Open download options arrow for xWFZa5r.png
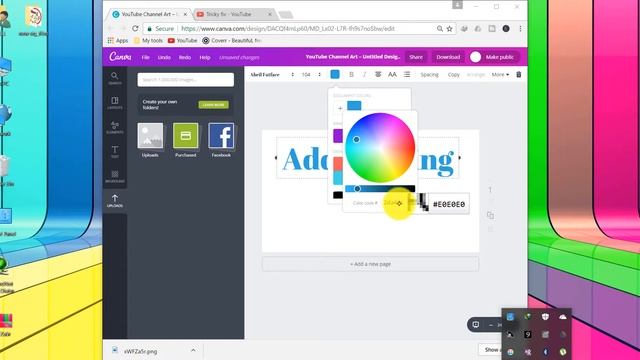640x360 pixels. [x=193, y=351]
